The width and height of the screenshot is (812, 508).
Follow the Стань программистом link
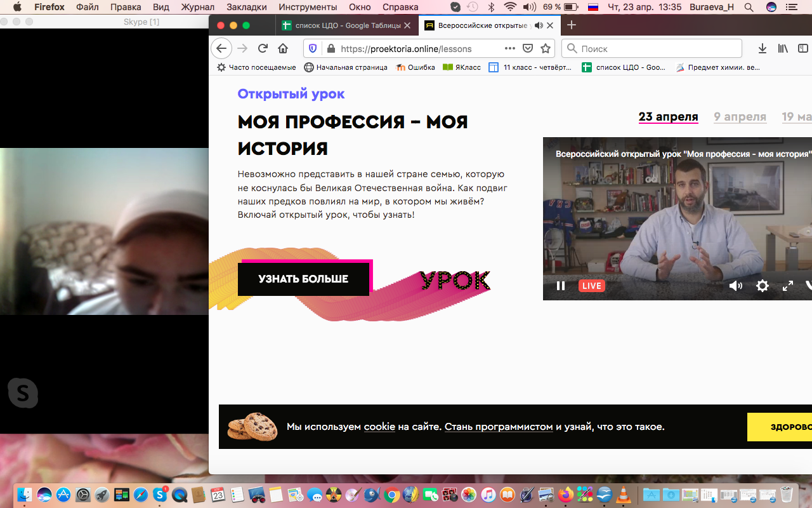click(x=498, y=427)
